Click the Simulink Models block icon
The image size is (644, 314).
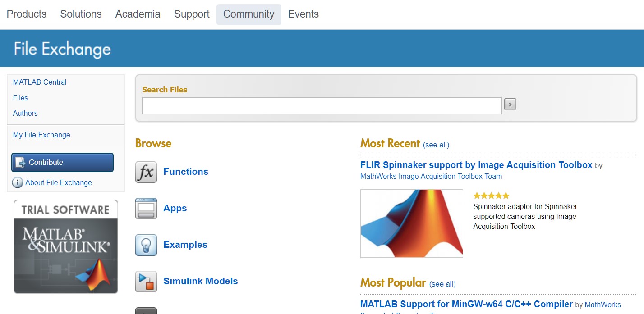[146, 282]
